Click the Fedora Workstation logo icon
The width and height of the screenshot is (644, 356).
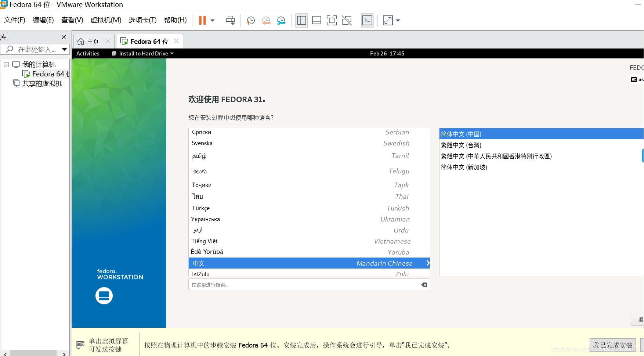tap(104, 296)
